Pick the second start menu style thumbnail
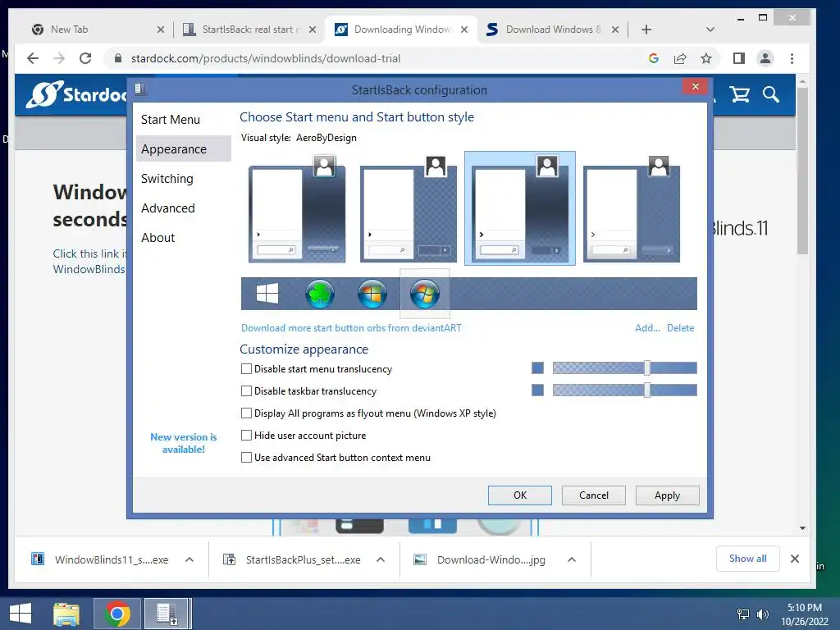The height and width of the screenshot is (630, 840). point(409,208)
